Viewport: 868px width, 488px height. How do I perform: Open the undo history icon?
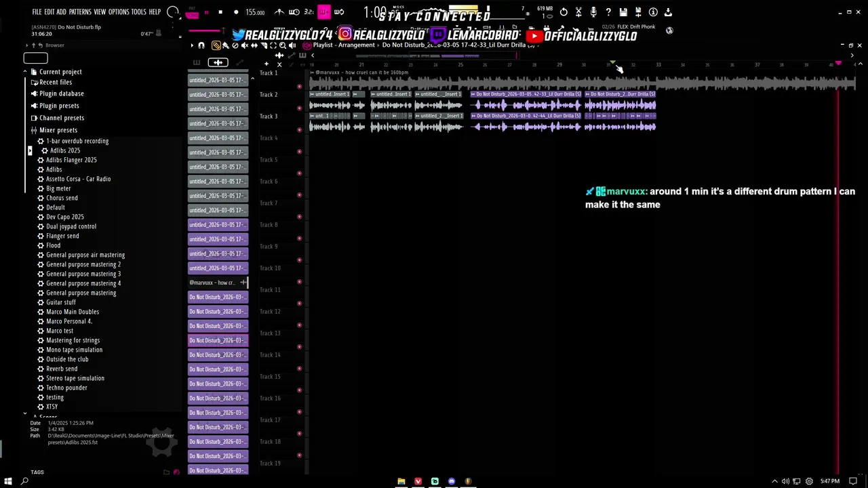point(564,12)
